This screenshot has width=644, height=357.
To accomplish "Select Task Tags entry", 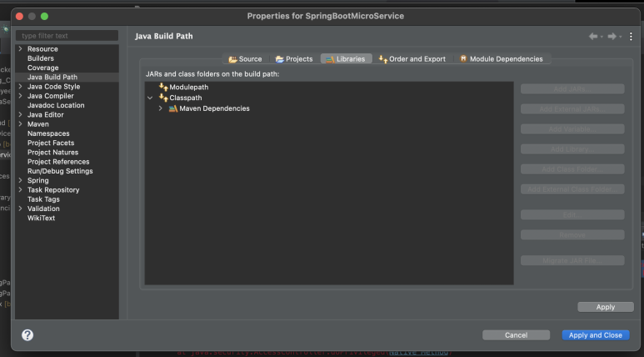I will (43, 199).
